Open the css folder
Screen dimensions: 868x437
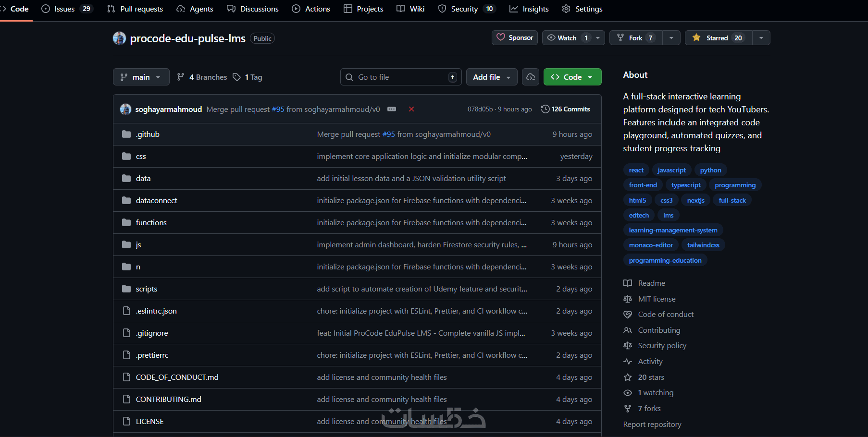(141, 156)
